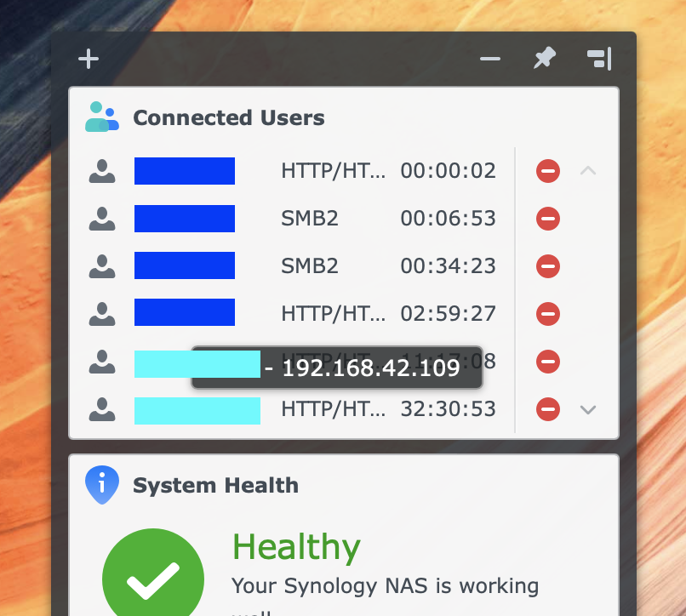Collapse the users list with the up chevron
The image size is (686, 616).
(587, 170)
